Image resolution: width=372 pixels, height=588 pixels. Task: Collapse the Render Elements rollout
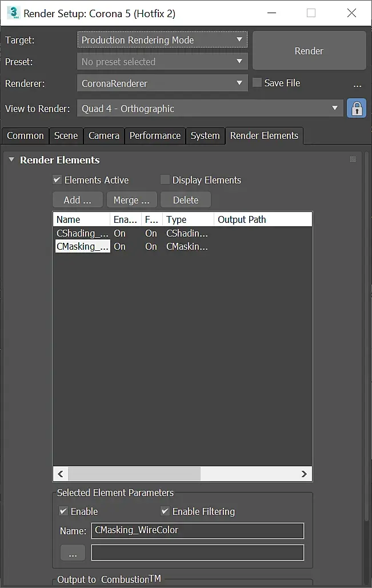tap(11, 160)
